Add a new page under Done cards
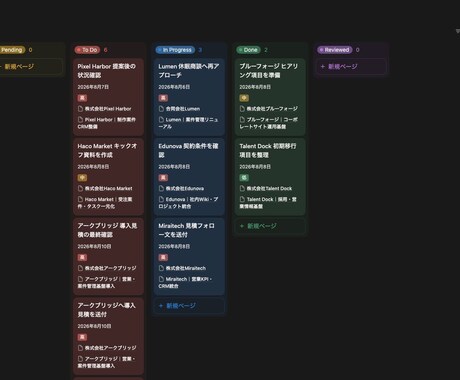Screen dimensions: 460x380 pos(270,226)
